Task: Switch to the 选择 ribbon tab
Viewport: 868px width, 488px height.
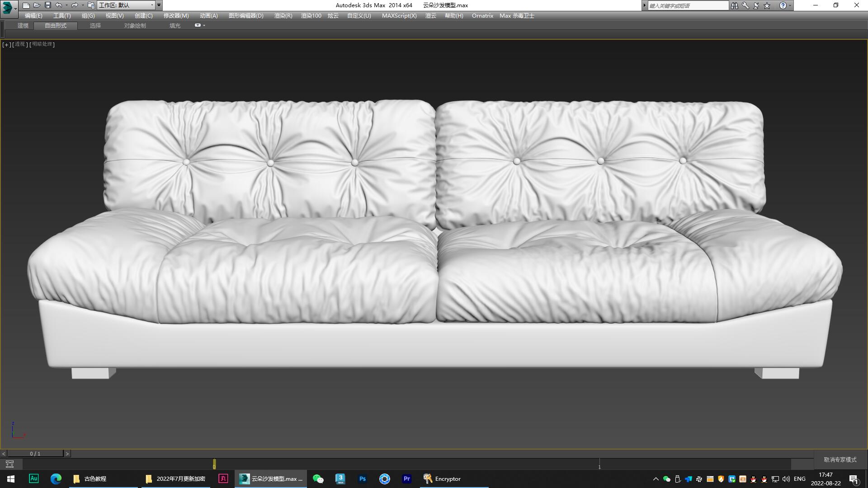Action: pos(95,25)
